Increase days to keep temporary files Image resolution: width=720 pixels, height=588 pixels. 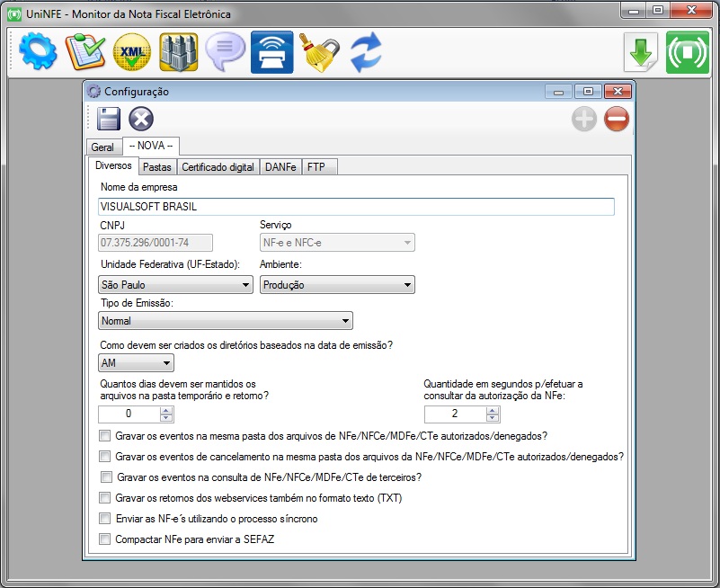click(x=166, y=410)
